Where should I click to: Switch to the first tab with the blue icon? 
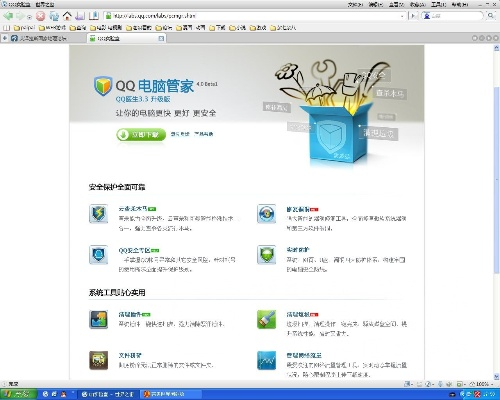(48, 38)
